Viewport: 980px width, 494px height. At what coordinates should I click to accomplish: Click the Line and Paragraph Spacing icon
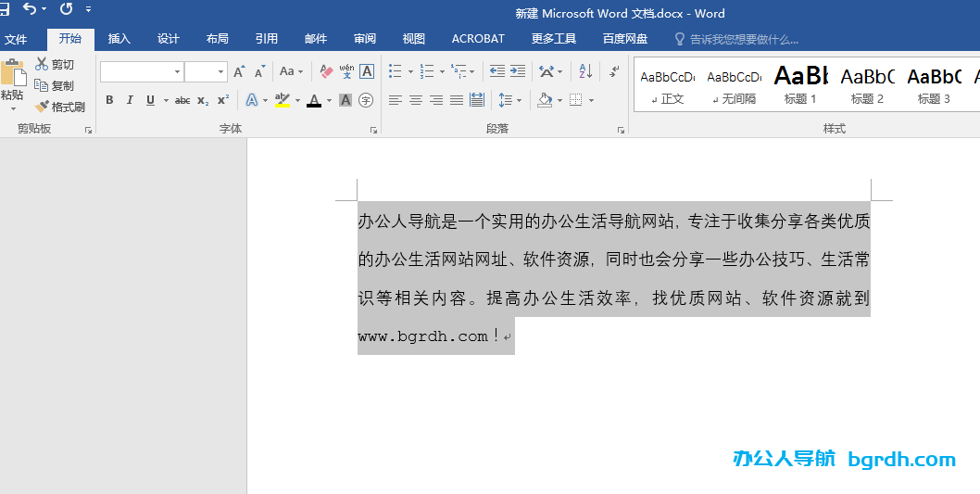(505, 100)
